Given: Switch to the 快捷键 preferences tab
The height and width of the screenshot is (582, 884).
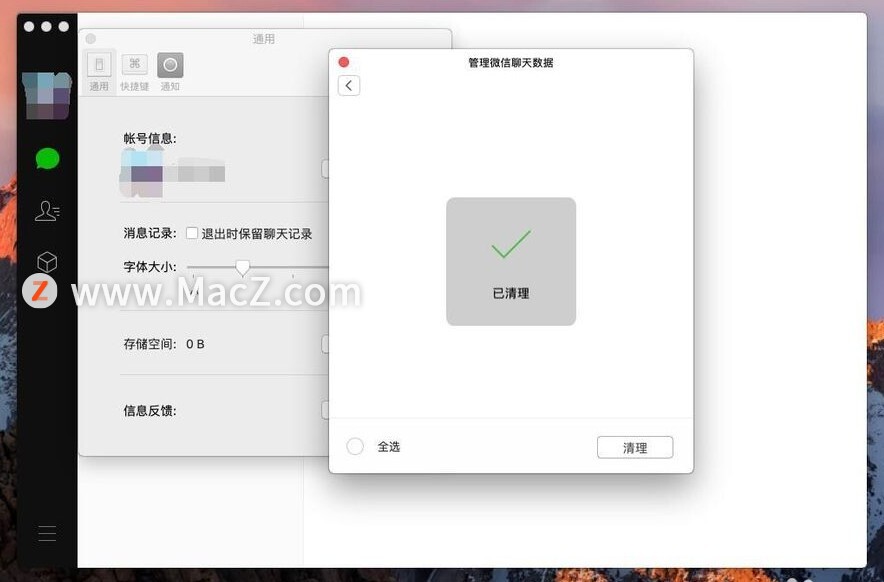Looking at the screenshot, I should [135, 71].
